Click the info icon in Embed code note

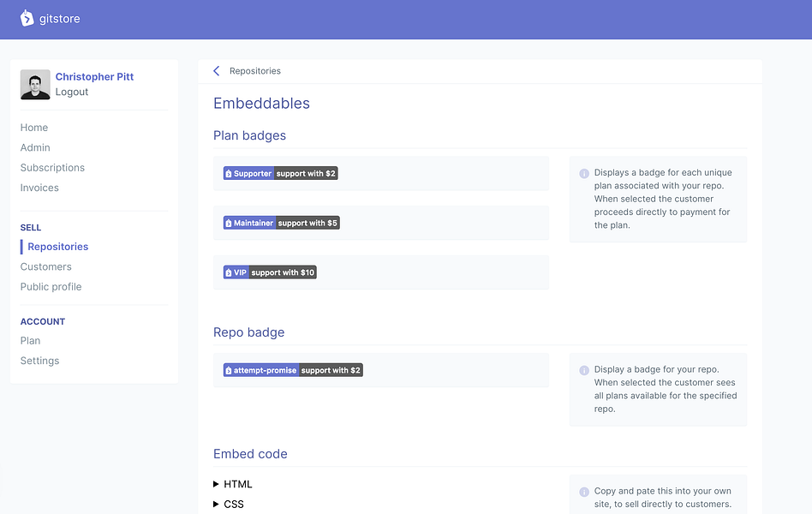[x=584, y=492]
